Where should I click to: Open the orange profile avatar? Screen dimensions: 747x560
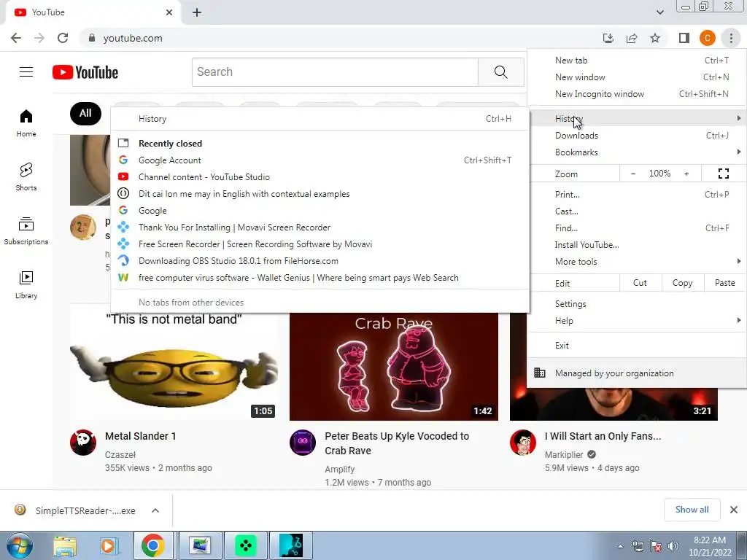708,38
